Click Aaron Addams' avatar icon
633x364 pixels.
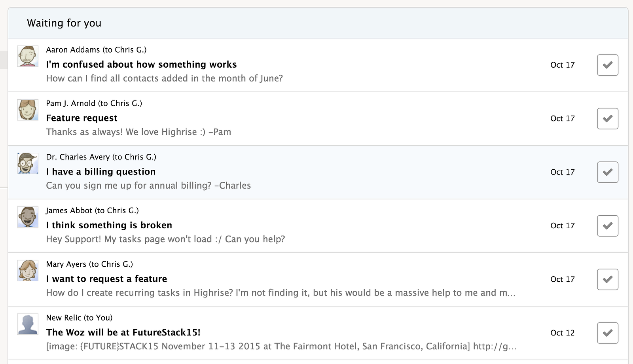pyautogui.click(x=28, y=56)
